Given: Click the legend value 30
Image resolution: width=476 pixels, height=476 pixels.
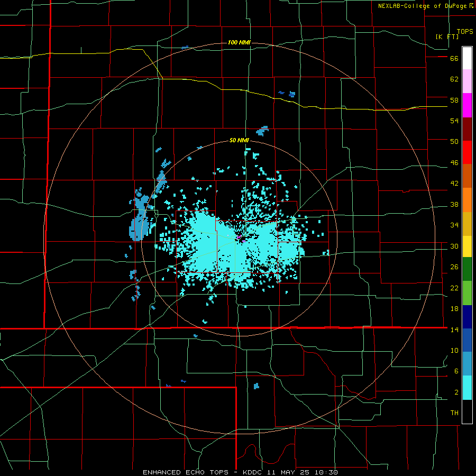Looking at the screenshot, I should click(x=454, y=246).
